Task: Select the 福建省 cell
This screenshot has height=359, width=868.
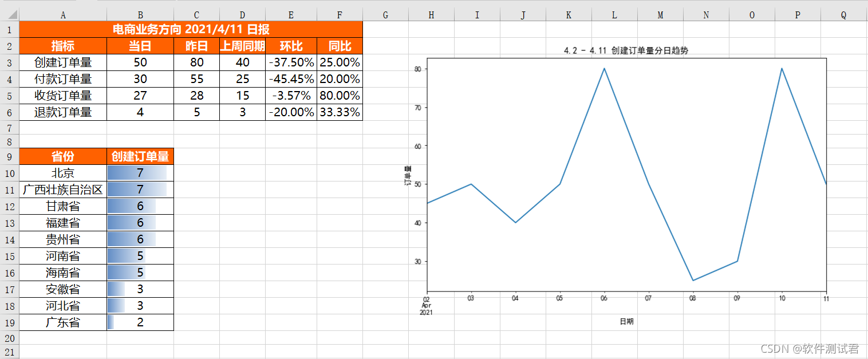Action: click(63, 223)
